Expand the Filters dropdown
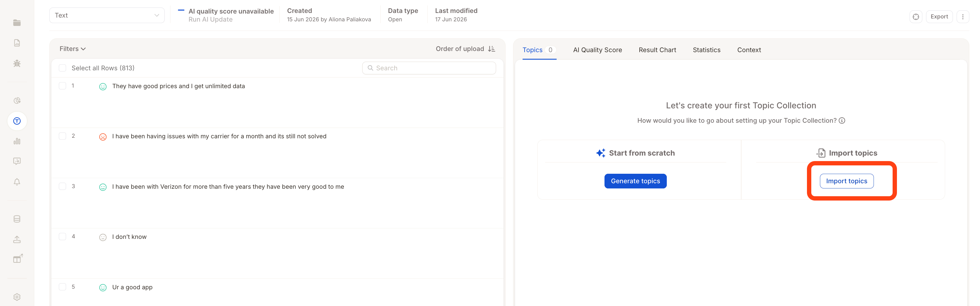This screenshot has height=306, width=980. click(72, 49)
